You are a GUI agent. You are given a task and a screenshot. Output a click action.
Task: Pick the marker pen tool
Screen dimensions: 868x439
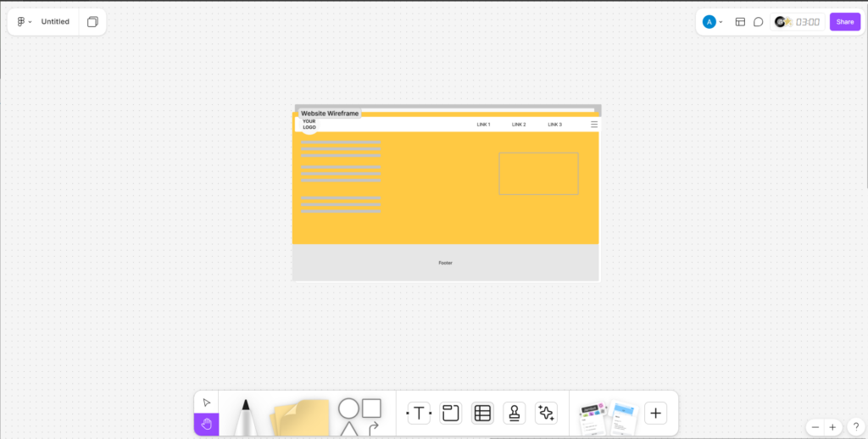point(246,417)
